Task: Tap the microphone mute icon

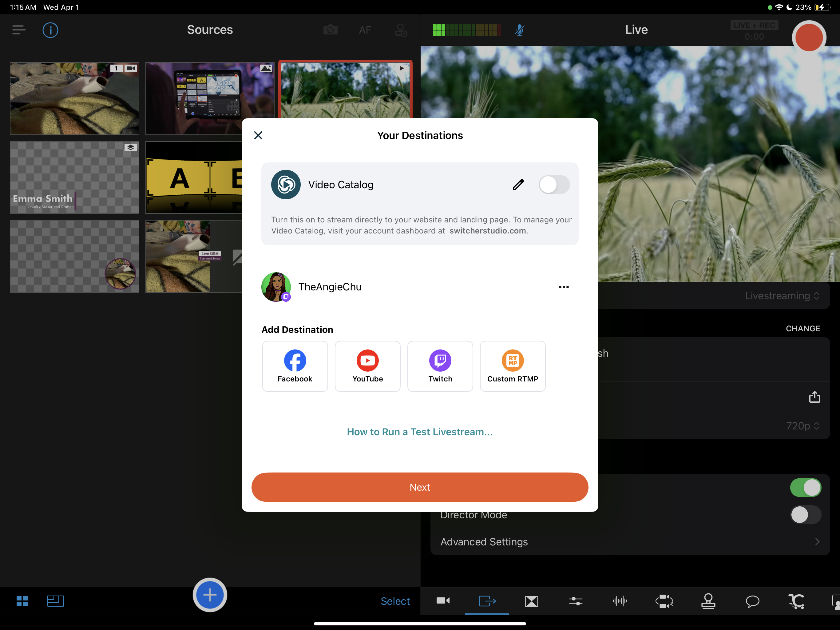Action: tap(519, 30)
